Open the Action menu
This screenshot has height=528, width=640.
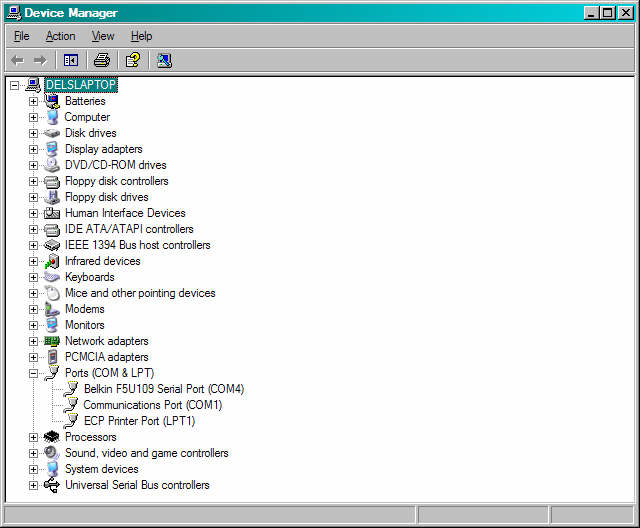pyautogui.click(x=60, y=36)
